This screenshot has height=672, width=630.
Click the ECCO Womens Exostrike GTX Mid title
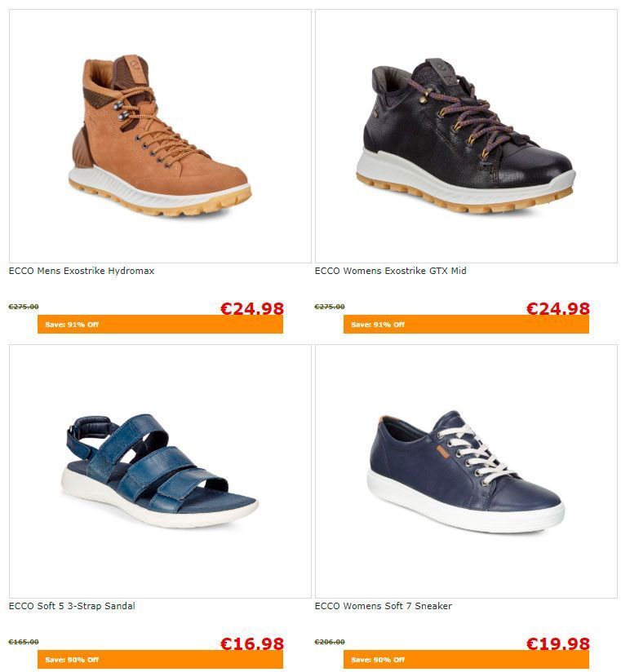(390, 271)
